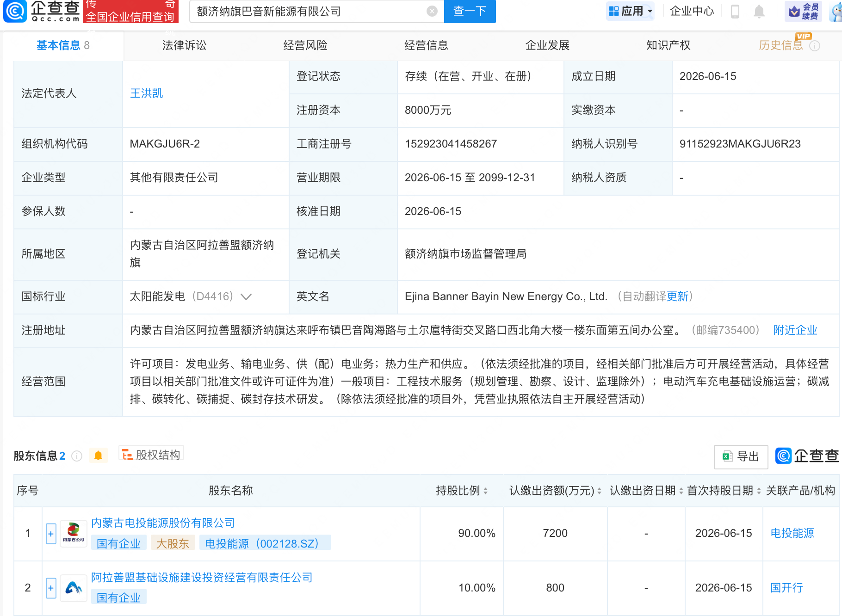Clear the search field with the X icon
842x616 pixels.
tap(432, 11)
